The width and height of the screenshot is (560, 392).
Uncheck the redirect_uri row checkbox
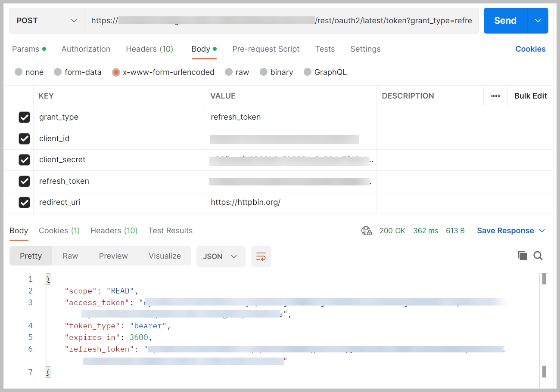(x=24, y=202)
